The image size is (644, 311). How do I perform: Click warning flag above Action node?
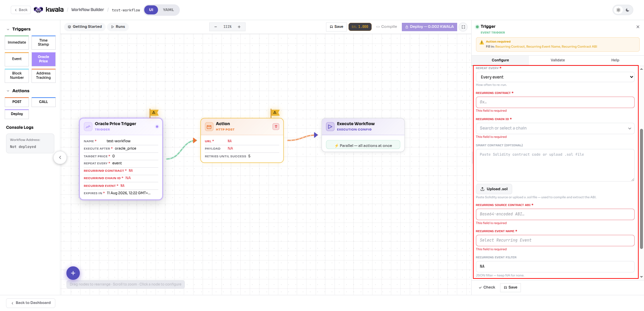tap(275, 112)
